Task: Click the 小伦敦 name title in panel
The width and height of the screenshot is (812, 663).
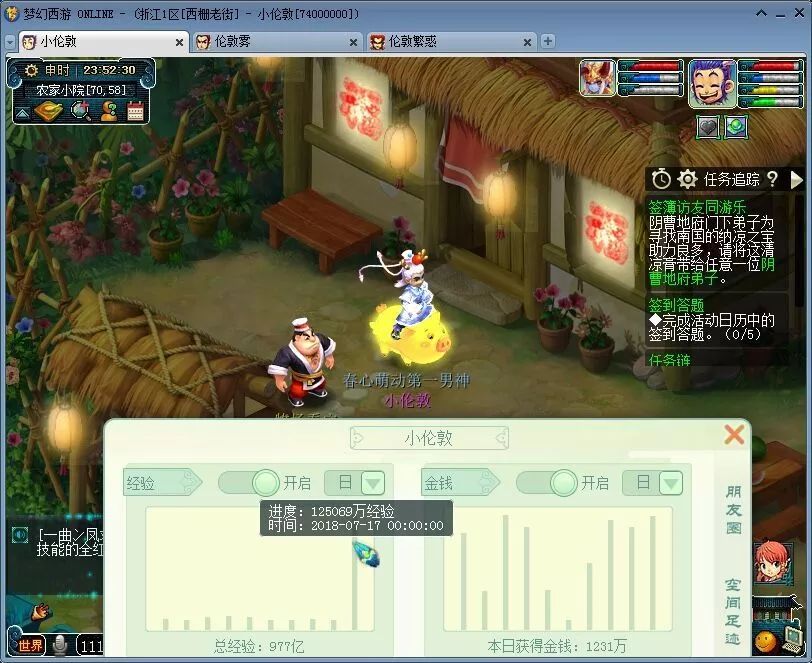Action: pyautogui.click(x=429, y=438)
